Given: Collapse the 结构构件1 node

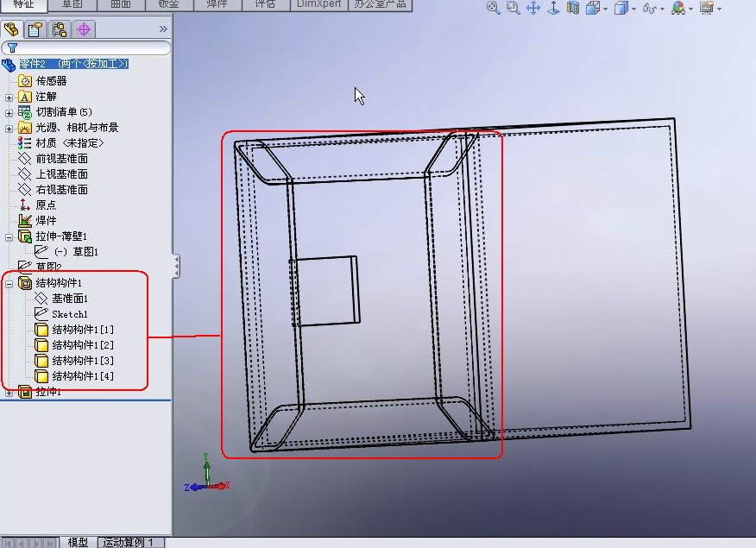Looking at the screenshot, I should pyautogui.click(x=9, y=284).
